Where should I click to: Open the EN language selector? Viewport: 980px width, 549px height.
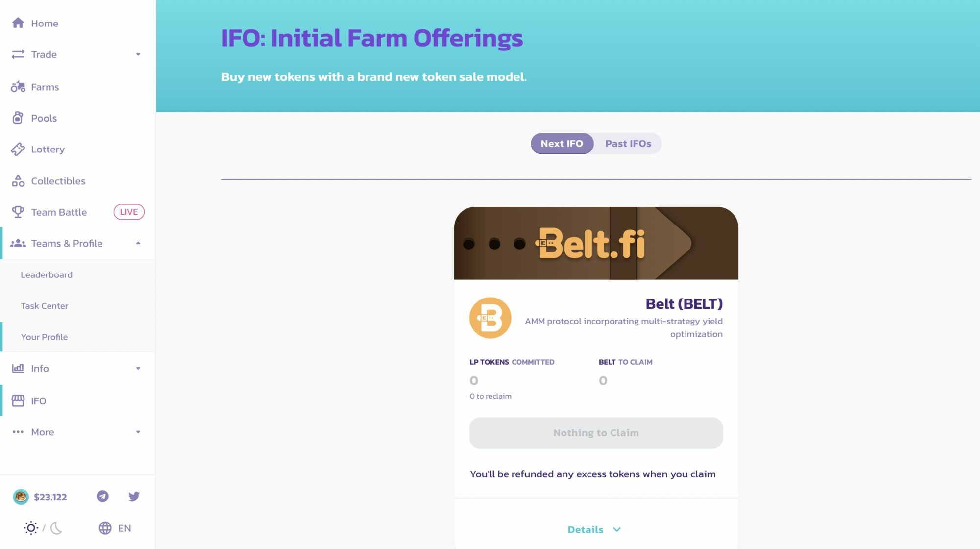[x=115, y=528]
